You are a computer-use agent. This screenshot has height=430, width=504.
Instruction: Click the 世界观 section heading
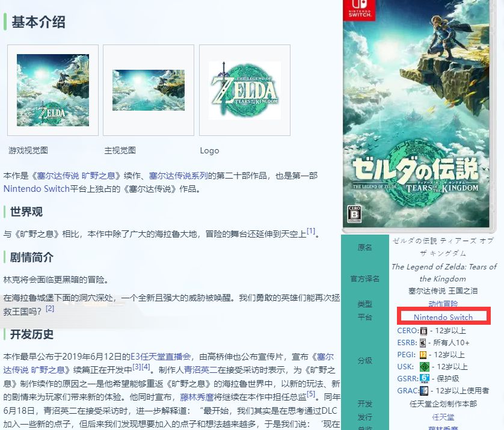[x=26, y=212]
